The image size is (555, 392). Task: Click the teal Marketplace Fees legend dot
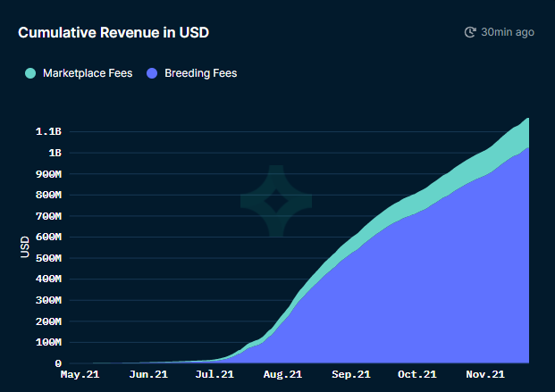point(31,73)
